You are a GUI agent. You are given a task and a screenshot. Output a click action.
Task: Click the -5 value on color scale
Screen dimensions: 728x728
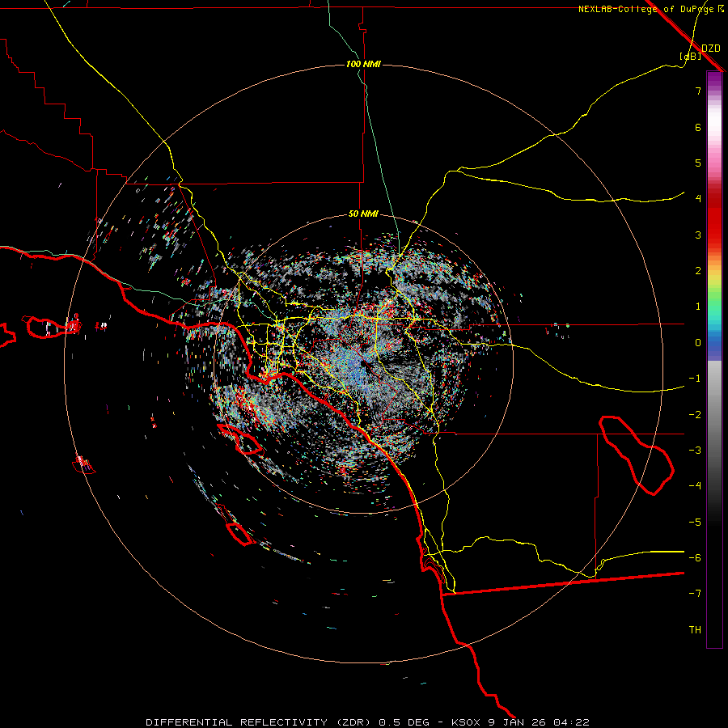point(695,523)
